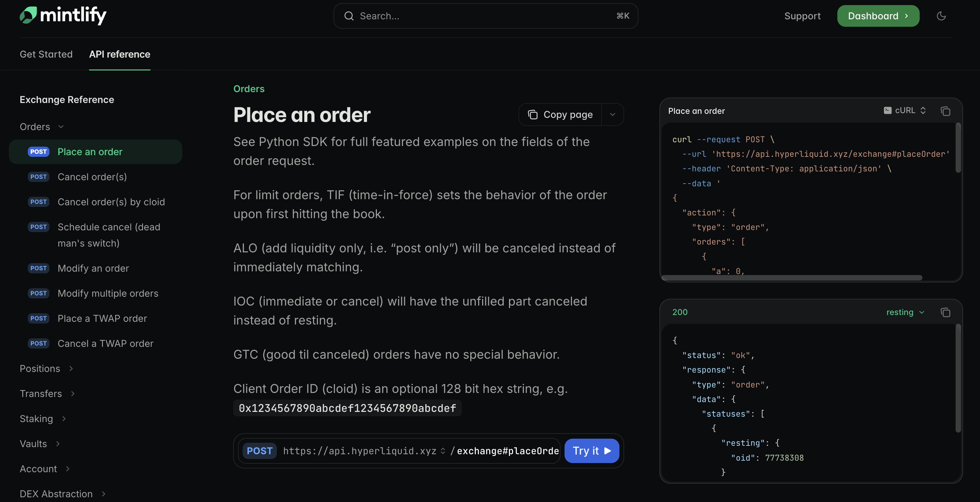Change the api.hyperliquid.xyz base URL selector
The width and height of the screenshot is (980, 502).
pos(364,451)
